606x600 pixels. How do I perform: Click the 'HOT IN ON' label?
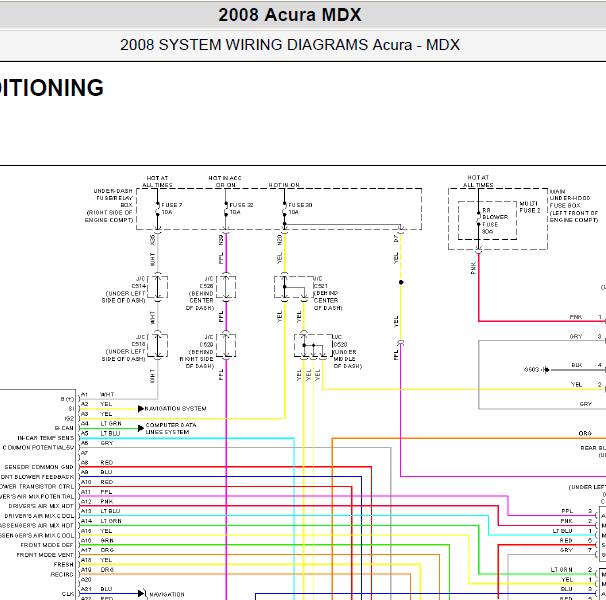point(284,185)
